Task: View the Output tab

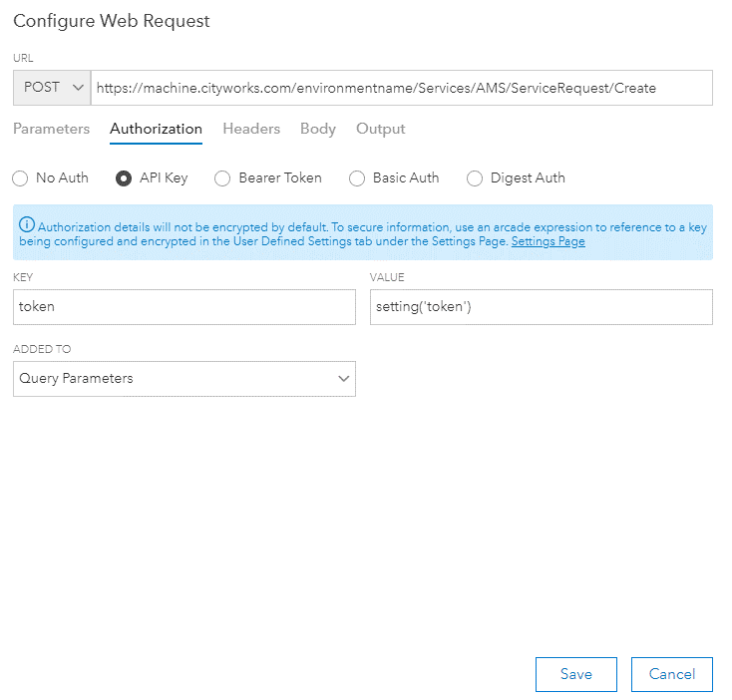Action: [x=381, y=129]
